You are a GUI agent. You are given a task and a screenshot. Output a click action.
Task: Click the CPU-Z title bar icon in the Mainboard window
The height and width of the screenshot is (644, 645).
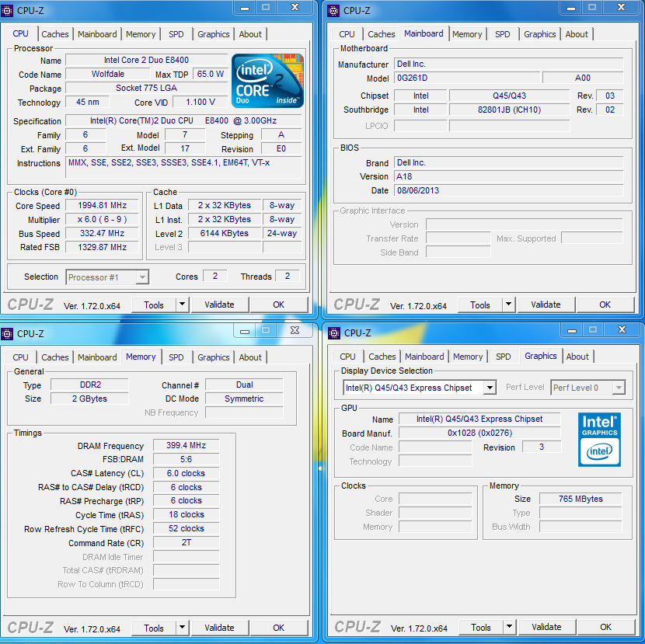click(x=333, y=11)
